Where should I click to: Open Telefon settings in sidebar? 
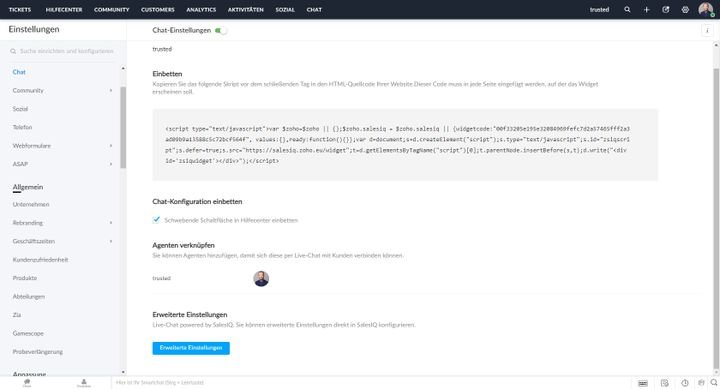point(22,127)
